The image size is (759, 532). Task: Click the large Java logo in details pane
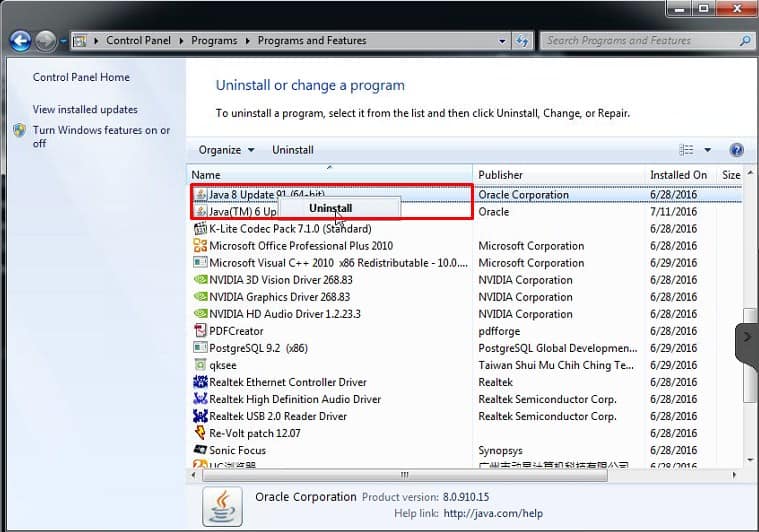pyautogui.click(x=222, y=506)
